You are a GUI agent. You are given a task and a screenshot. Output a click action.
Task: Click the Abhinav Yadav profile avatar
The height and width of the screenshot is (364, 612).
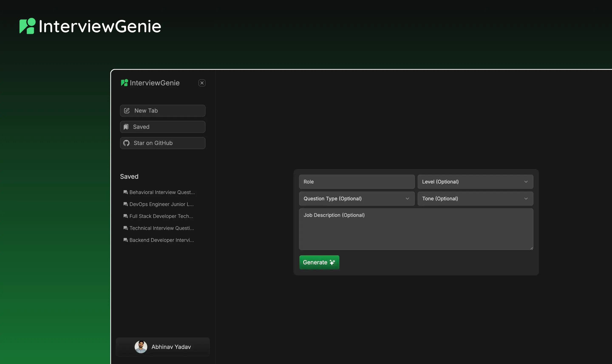click(x=141, y=347)
